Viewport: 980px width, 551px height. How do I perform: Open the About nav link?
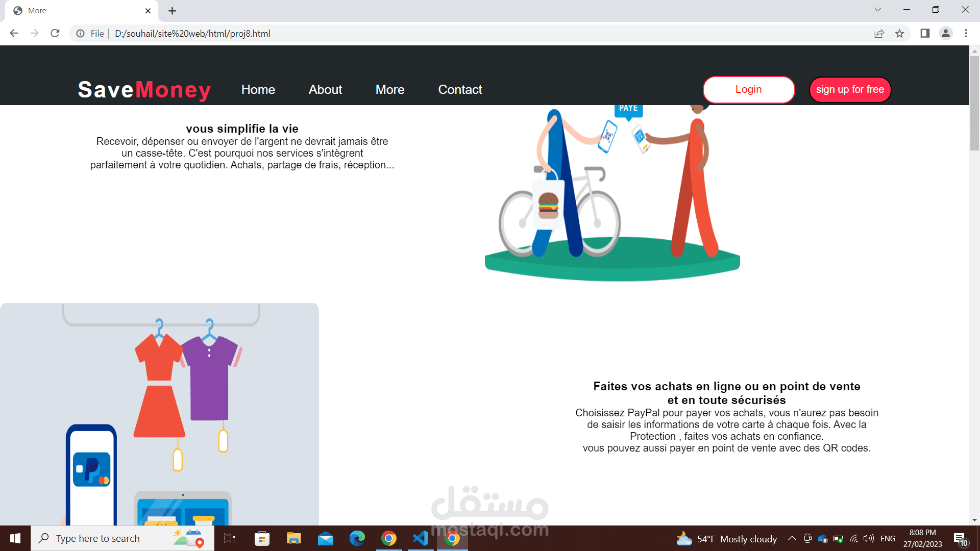325,90
